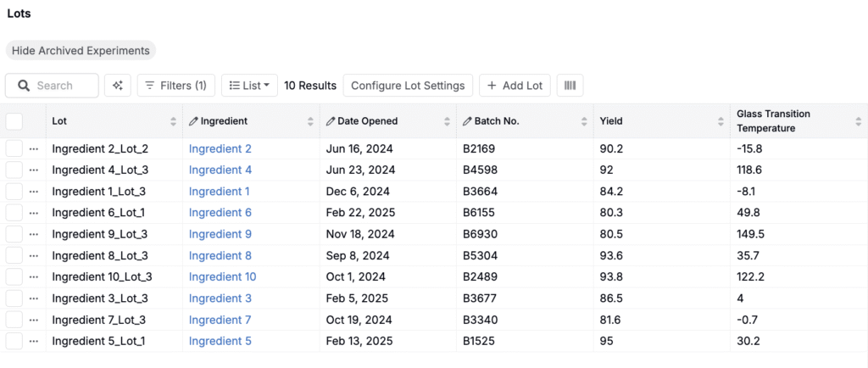Click the Ingredient column header
This screenshot has height=368, width=868.
[224, 121]
